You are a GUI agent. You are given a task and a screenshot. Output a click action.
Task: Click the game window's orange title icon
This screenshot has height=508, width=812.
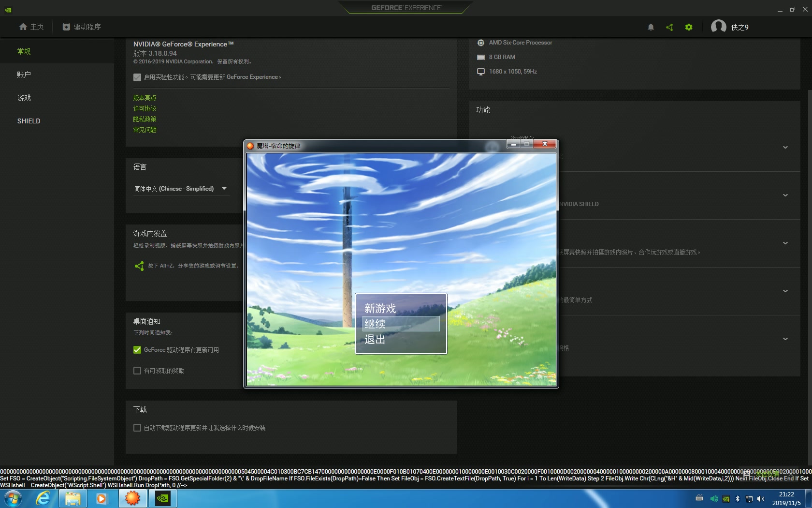pos(250,146)
